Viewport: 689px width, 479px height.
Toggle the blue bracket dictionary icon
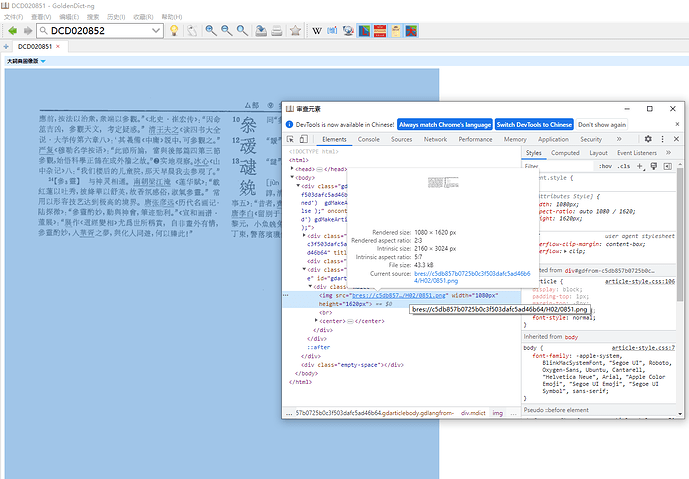[333, 31]
